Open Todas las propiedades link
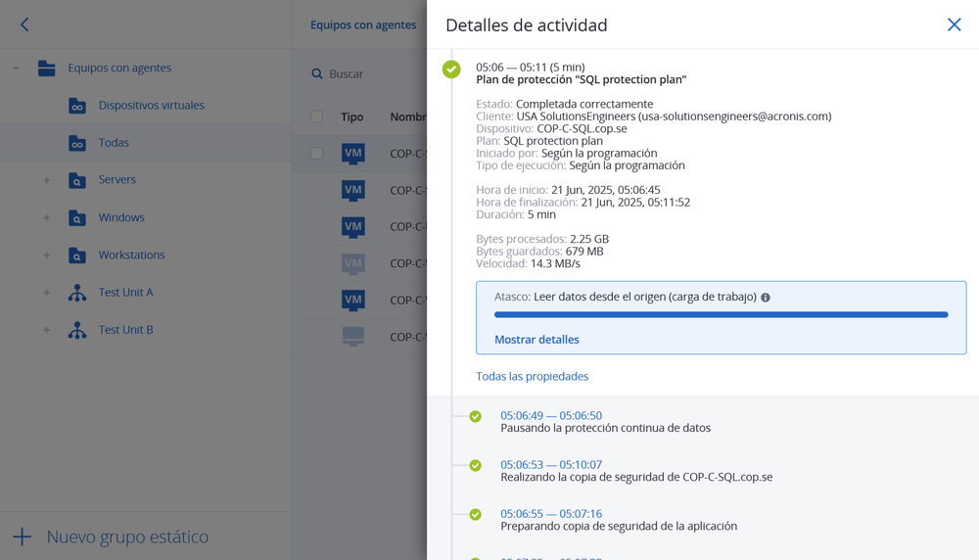Screen dimensions: 979x560 tap(532, 376)
